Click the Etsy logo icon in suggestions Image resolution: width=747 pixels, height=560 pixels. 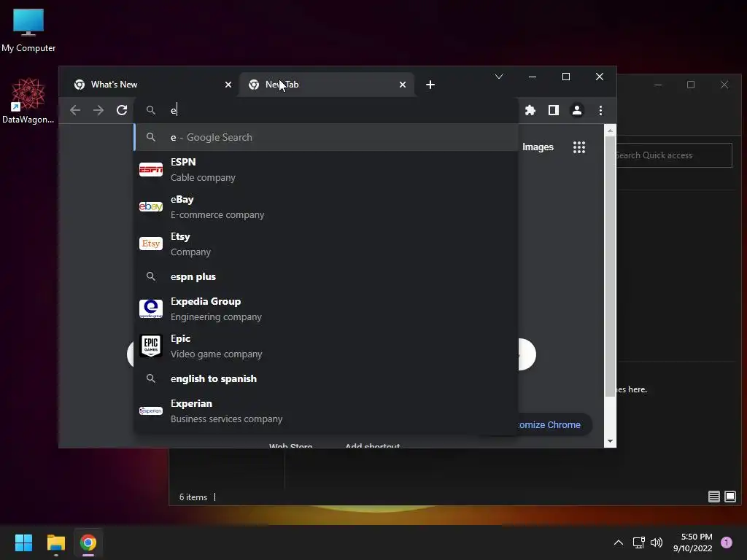pos(151,244)
